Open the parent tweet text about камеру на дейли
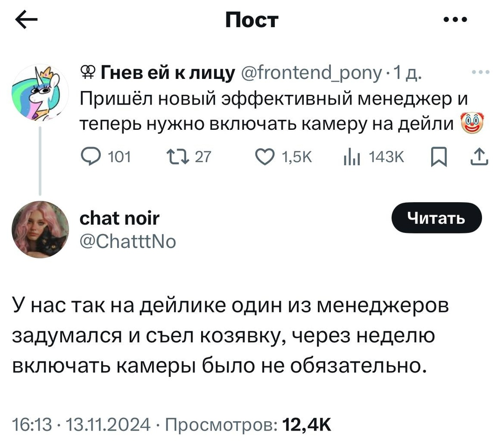This screenshot has height=445, width=504. tap(274, 111)
